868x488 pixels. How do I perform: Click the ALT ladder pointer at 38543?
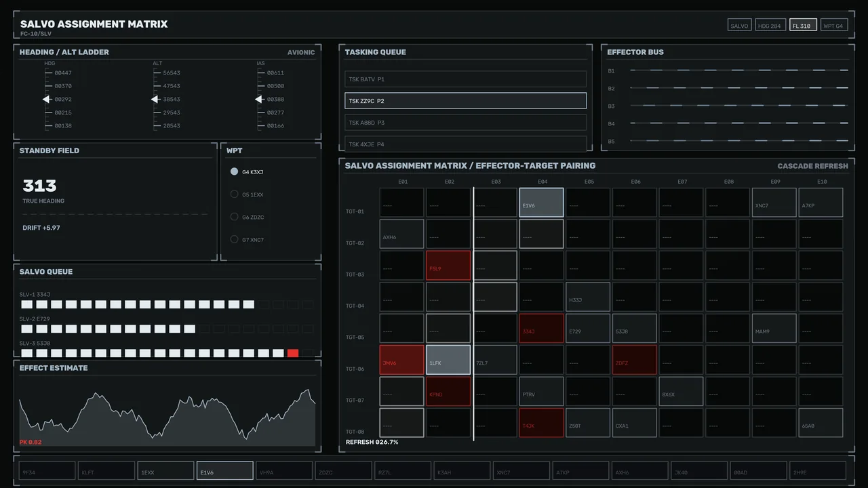point(155,100)
